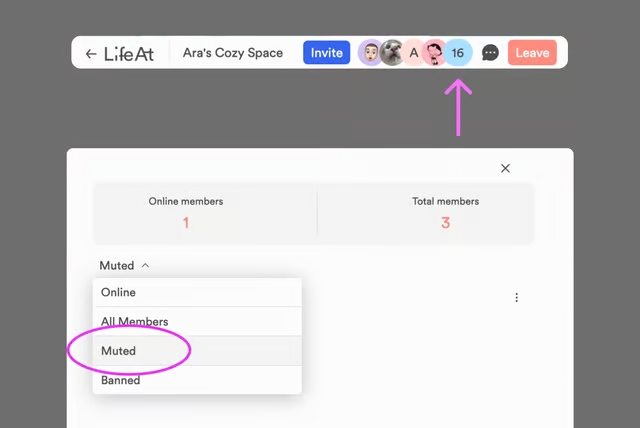Open the chat speech bubble icon
Screen dimensions: 640x428
pyautogui.click(x=490, y=53)
